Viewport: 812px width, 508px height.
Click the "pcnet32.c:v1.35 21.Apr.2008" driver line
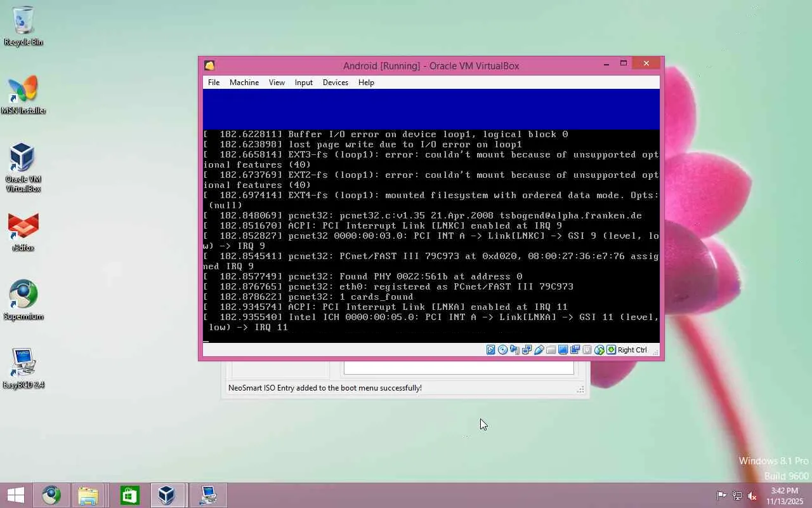(x=422, y=216)
